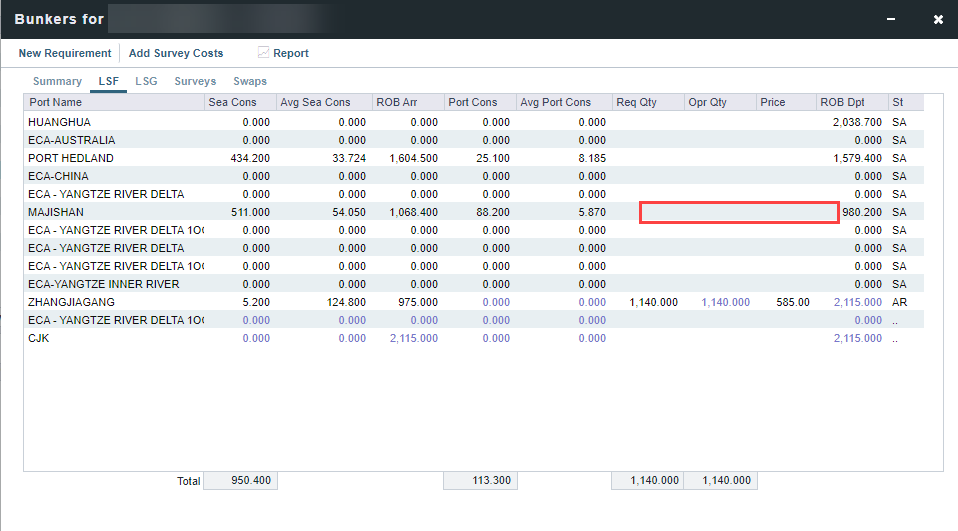958x531 pixels.
Task: Open the Swaps tab
Action: coord(250,81)
